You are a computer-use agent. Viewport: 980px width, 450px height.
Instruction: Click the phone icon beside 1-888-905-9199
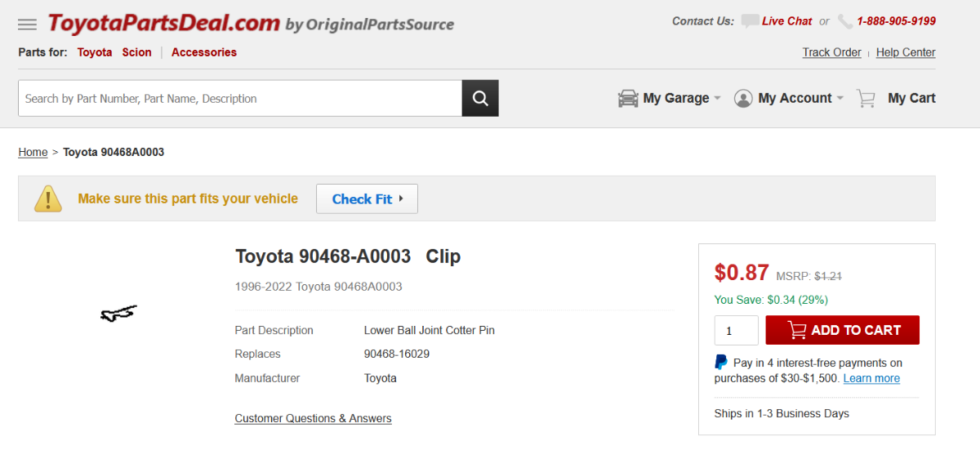pyautogui.click(x=845, y=21)
